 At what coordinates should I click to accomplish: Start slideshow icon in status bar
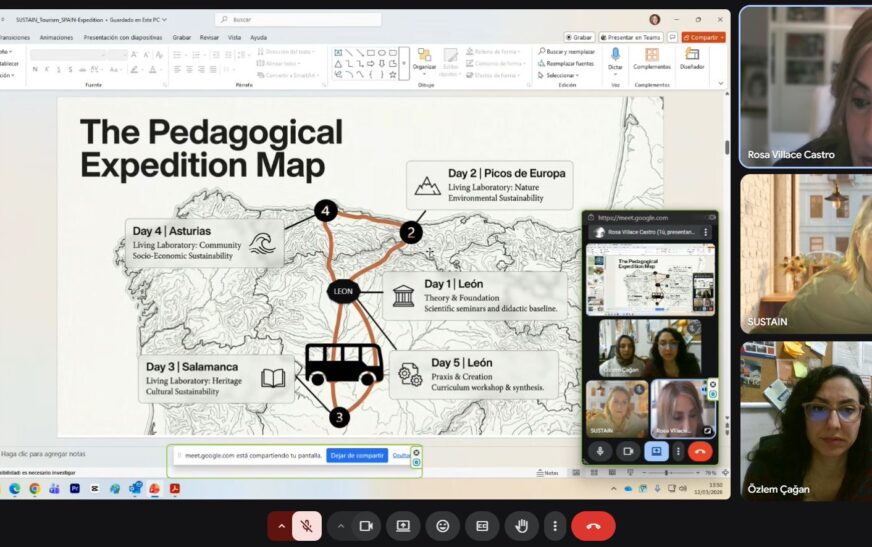click(630, 473)
